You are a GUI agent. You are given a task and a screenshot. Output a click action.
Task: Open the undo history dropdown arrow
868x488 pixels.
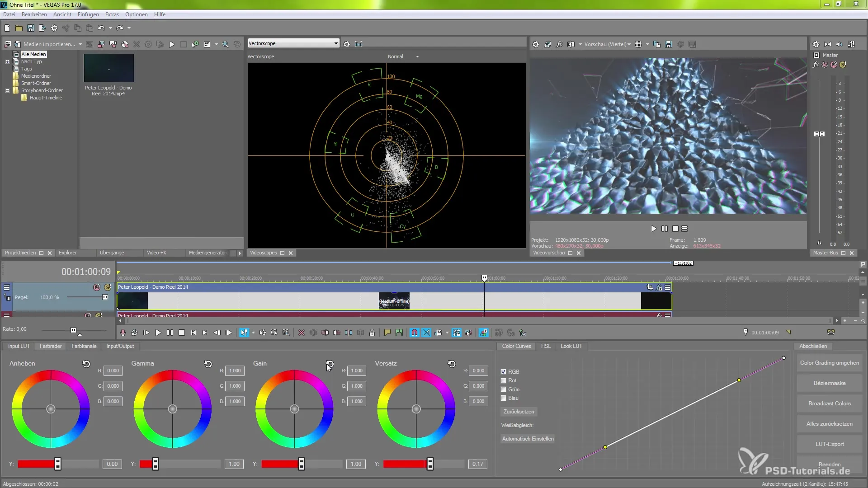tap(110, 28)
